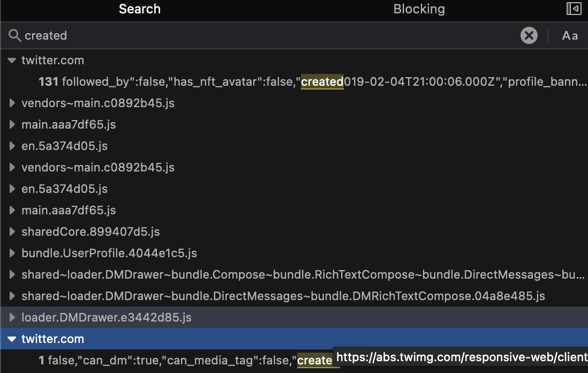Clear the search query with X
This screenshot has width=588, height=373.
529,35
